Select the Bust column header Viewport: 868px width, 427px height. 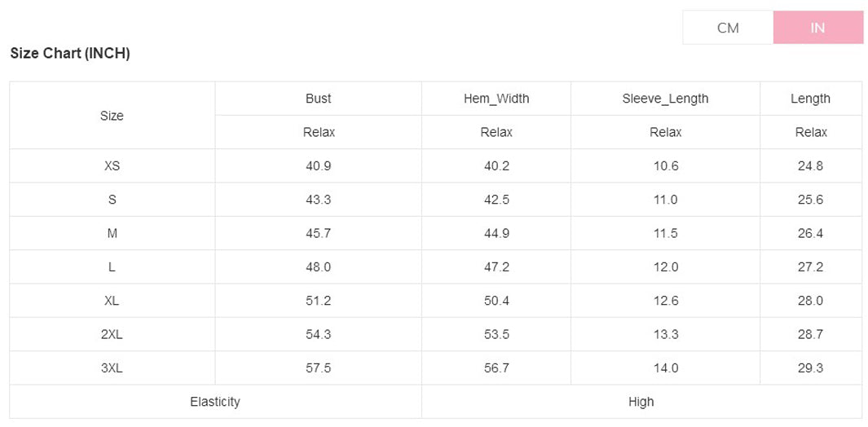[x=319, y=99]
